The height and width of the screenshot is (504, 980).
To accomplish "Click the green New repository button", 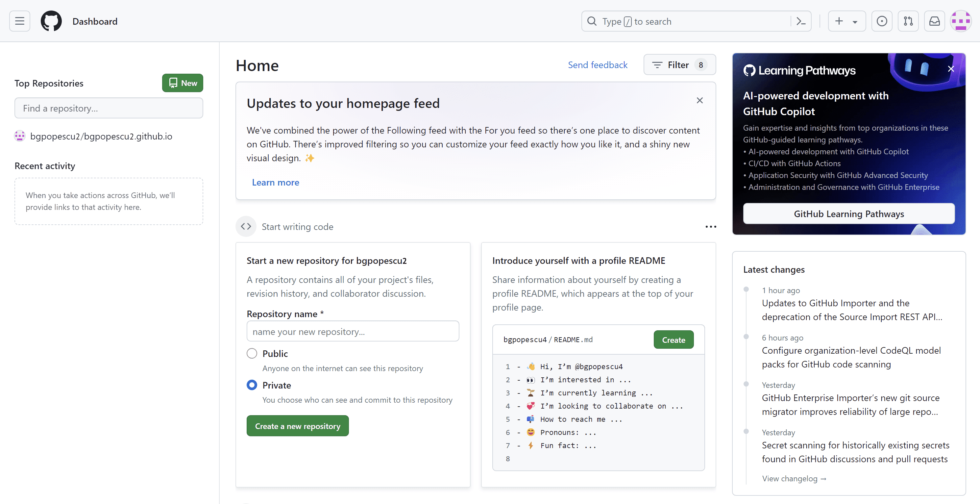I will pyautogui.click(x=183, y=83).
